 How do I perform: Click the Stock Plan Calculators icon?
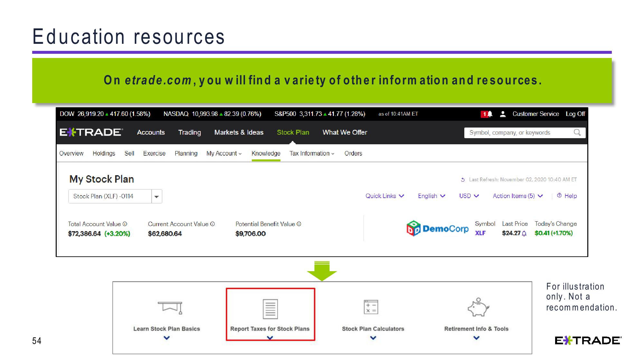pyautogui.click(x=371, y=307)
